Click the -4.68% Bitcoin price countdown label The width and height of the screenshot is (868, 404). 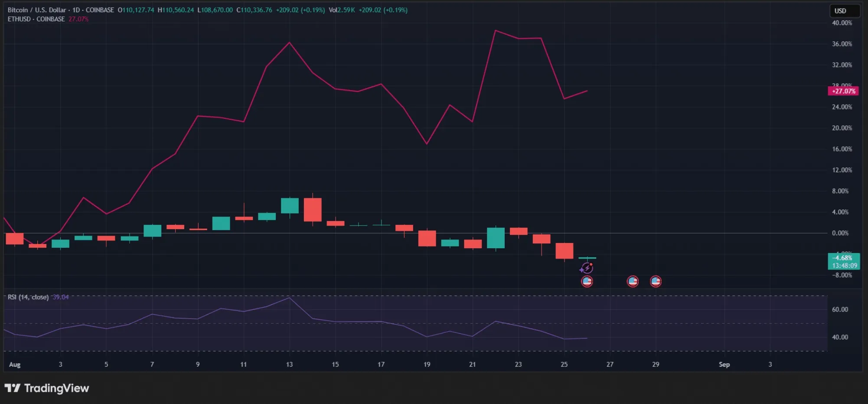(x=844, y=262)
